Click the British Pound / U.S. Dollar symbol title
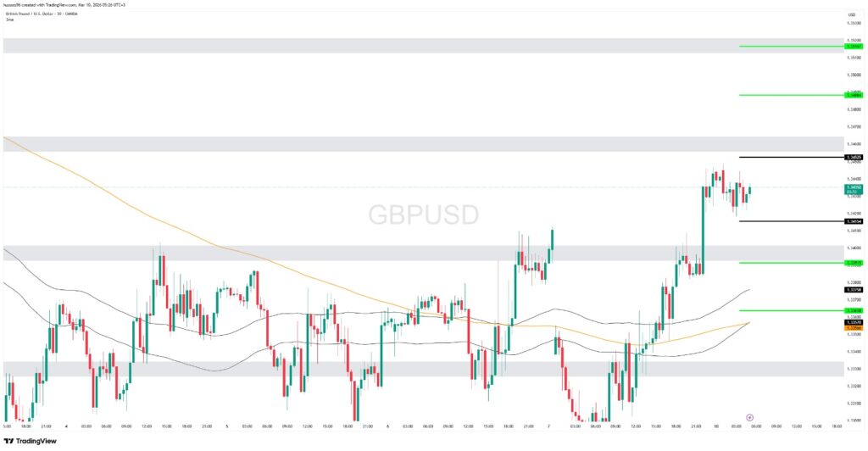This screenshot has height=451, width=868. (x=34, y=14)
